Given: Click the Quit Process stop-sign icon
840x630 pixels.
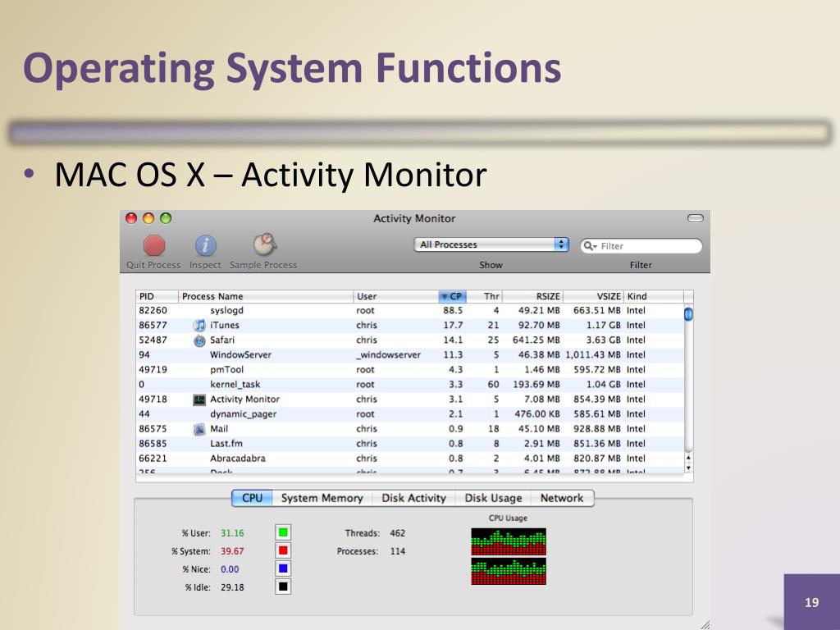Looking at the screenshot, I should 153,245.
